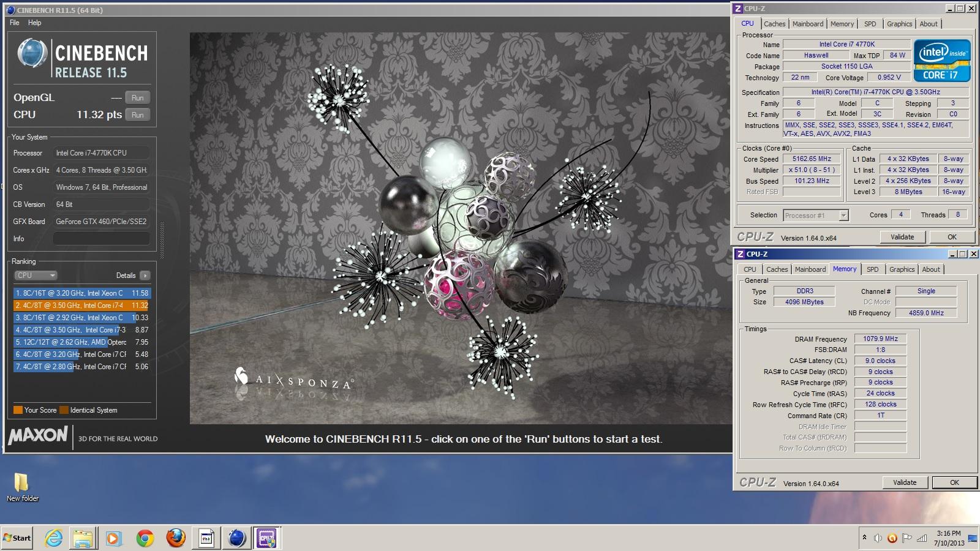
Task: Click OK in top CPU-Z window
Action: [952, 237]
